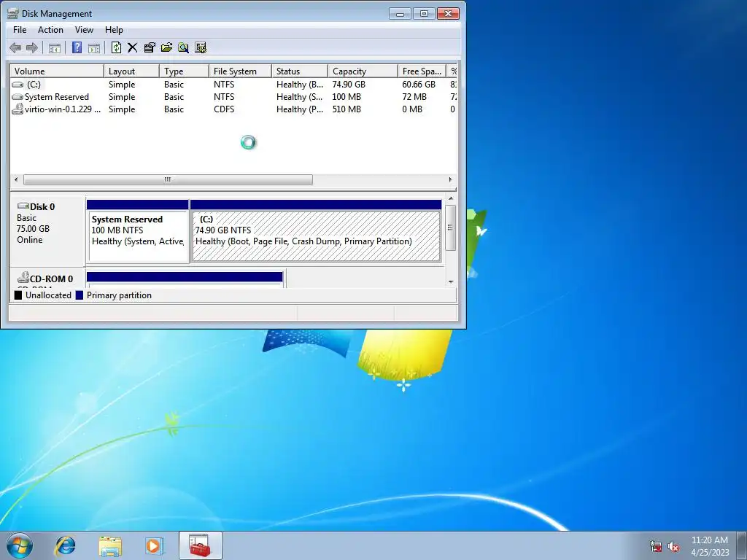Screen dimensions: 747x560
Task: Open Windows Explorer from the taskbar
Action: (110, 545)
